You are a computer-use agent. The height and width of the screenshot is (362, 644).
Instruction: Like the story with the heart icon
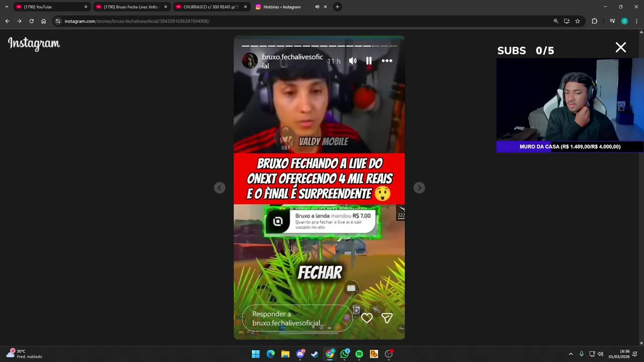click(x=367, y=318)
